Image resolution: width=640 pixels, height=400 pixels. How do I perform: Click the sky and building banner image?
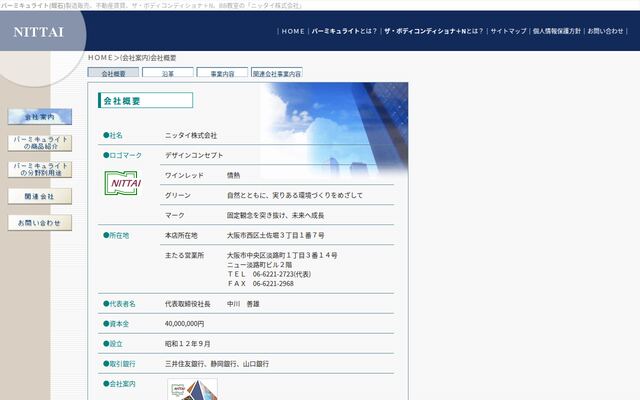(x=334, y=131)
